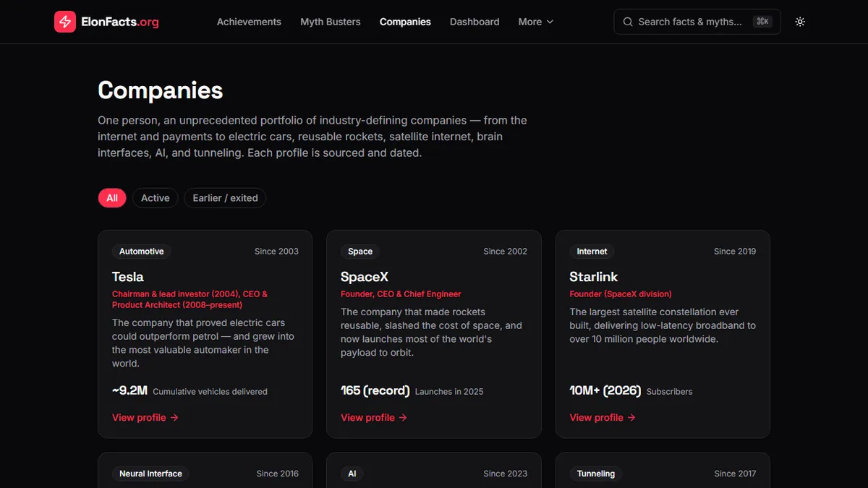Viewport: 868px width, 488px height.
Task: Click the Since 2017 label
Action: 735,474
